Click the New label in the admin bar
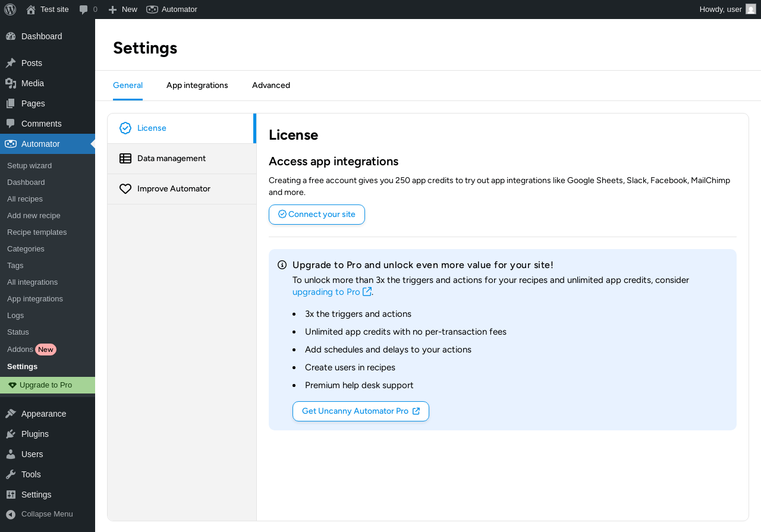 point(130,10)
